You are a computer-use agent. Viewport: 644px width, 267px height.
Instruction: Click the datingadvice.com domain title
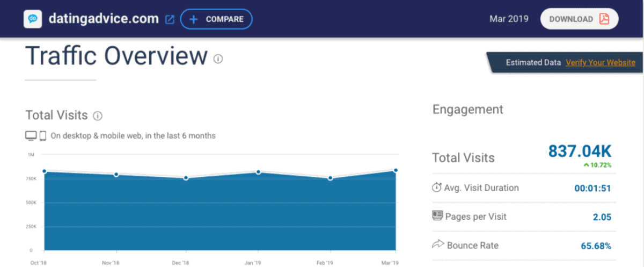[104, 19]
